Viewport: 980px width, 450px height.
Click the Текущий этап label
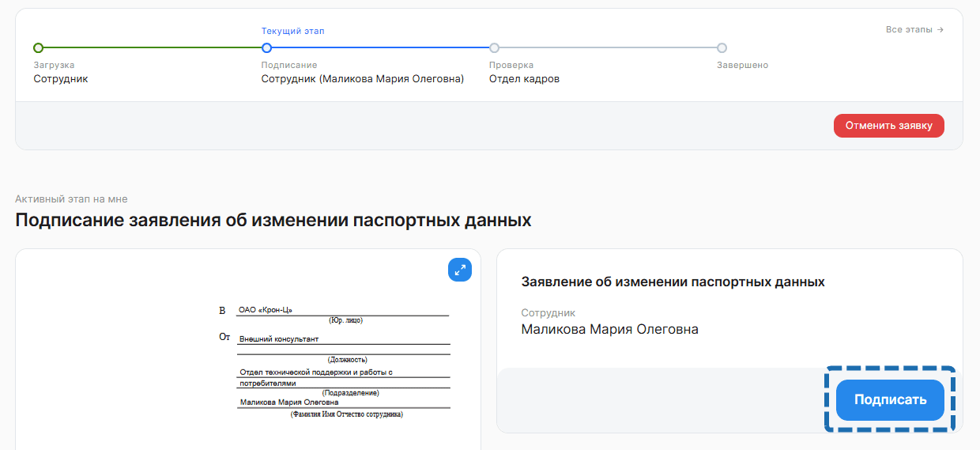293,31
